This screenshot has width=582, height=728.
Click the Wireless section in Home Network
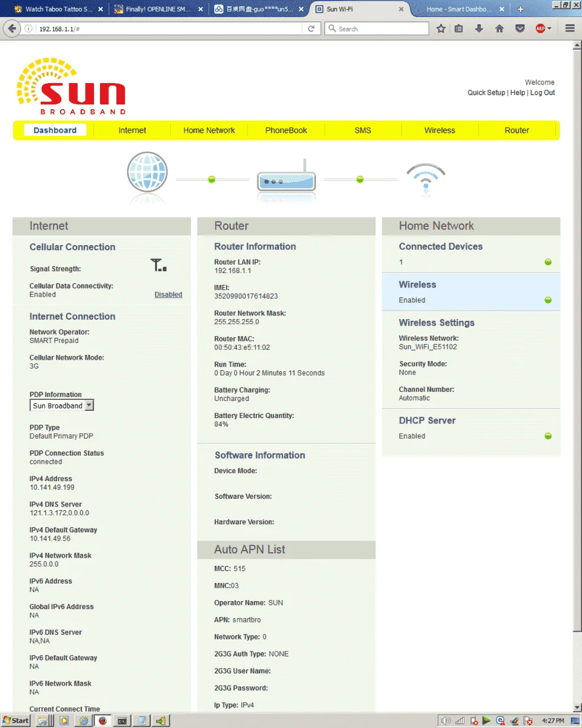point(471,292)
